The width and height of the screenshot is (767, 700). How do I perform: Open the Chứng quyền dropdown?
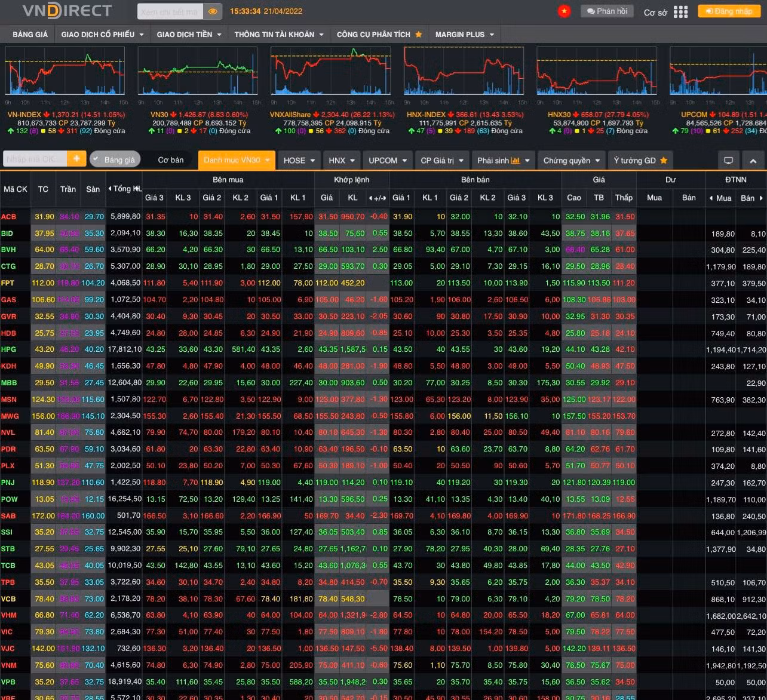[572, 160]
